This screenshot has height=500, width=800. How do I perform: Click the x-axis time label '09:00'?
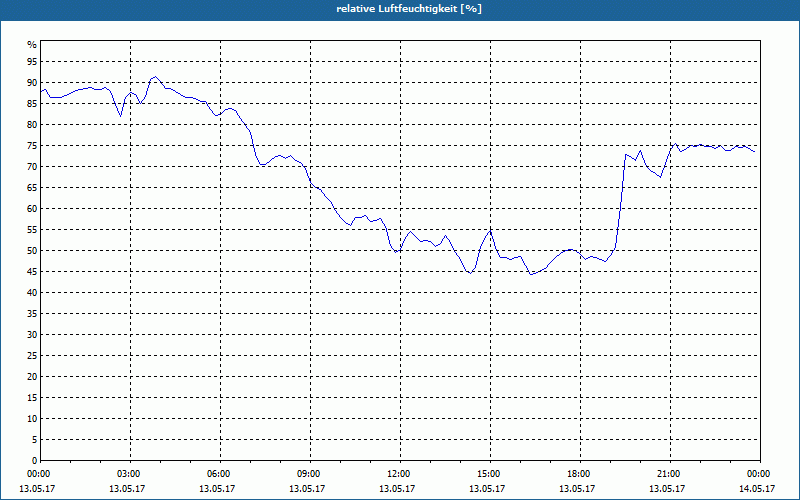coord(311,474)
